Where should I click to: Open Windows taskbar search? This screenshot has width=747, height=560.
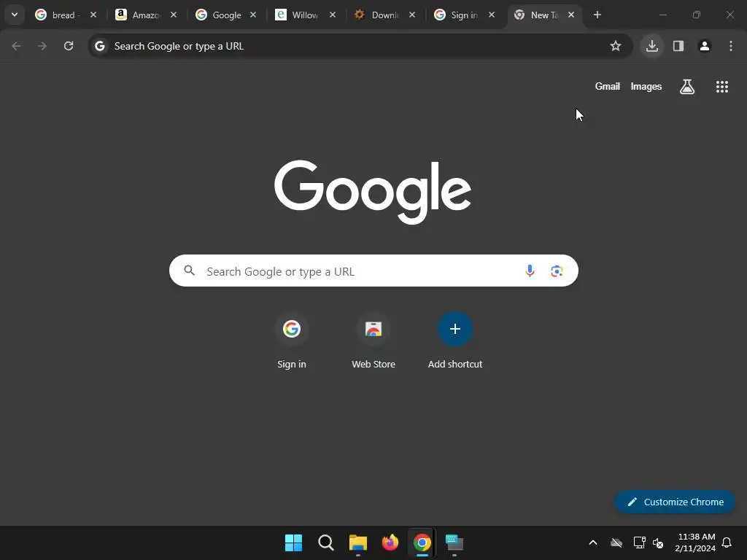tap(326, 542)
